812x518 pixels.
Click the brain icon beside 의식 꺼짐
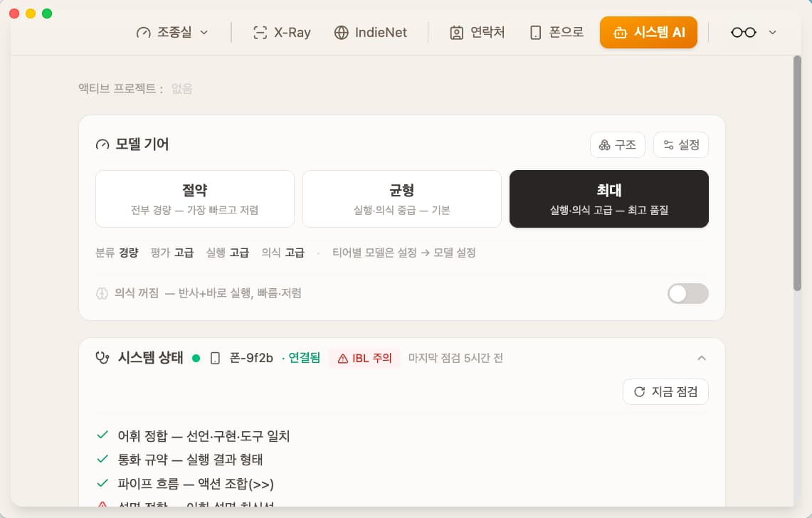[x=102, y=293]
